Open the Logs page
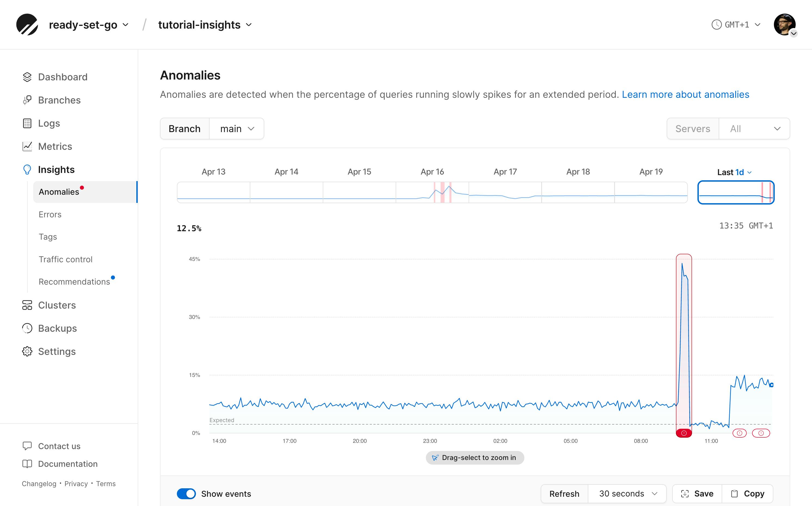The width and height of the screenshot is (812, 506). tap(49, 123)
